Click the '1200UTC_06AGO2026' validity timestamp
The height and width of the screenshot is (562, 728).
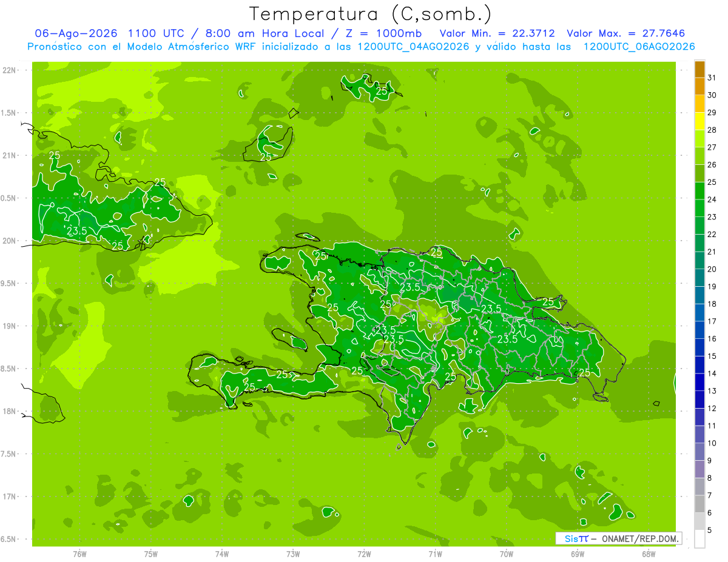(639, 47)
